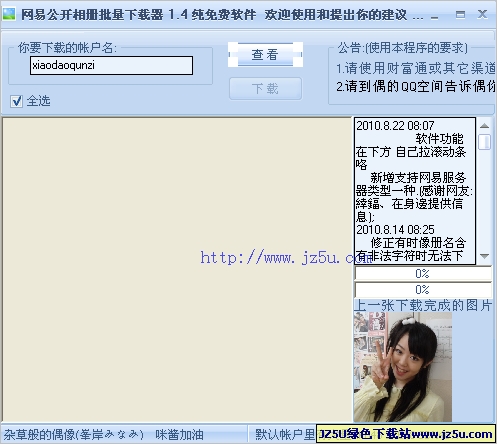
Task: Maximize the downloader window
Action: 460,14
